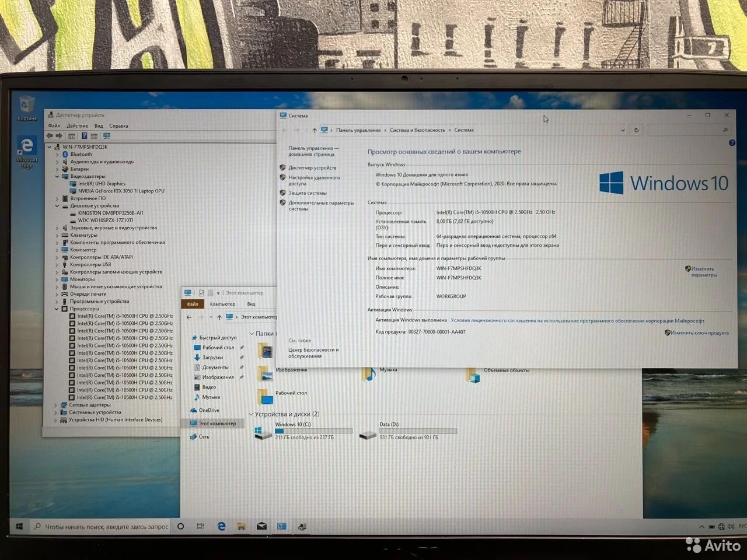Viewport: 747px width, 560px height.
Task: Open Защита системы link
Action: click(308, 193)
